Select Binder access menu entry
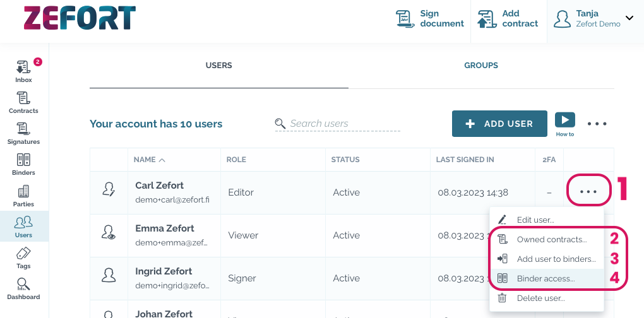The width and height of the screenshot is (644, 318). click(547, 279)
